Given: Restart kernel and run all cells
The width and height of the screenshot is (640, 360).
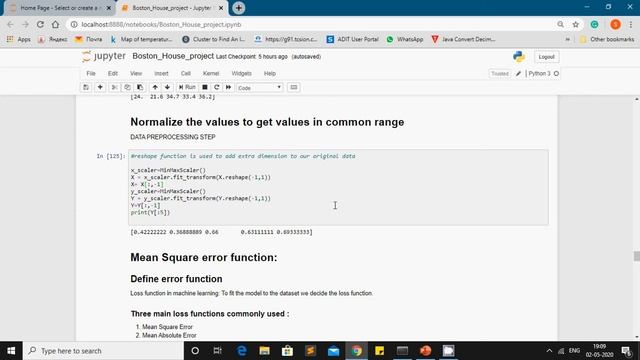Looking at the screenshot, I should point(229,87).
